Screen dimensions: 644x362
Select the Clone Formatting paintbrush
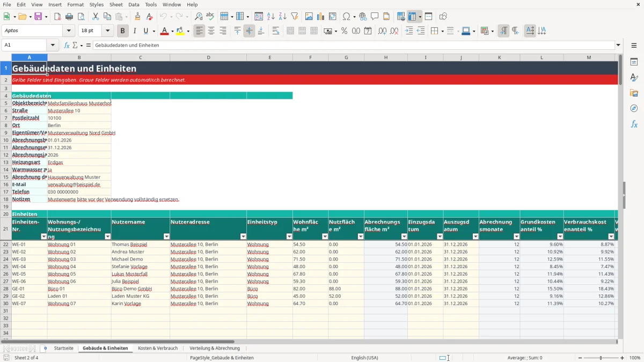137,17
